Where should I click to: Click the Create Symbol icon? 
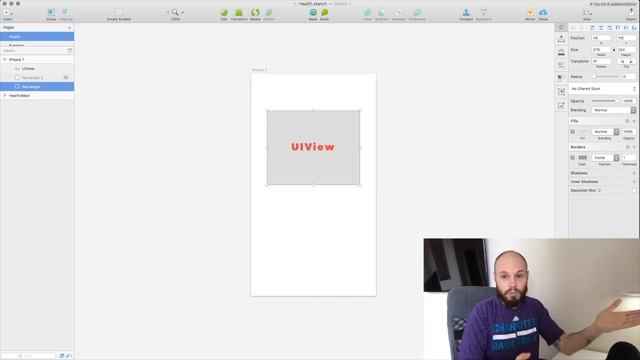pyautogui.click(x=119, y=13)
